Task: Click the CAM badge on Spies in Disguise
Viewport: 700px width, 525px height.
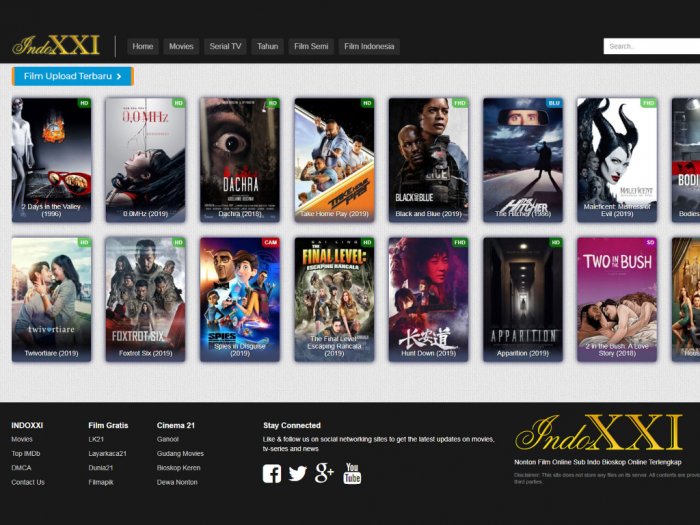Action: [x=271, y=242]
